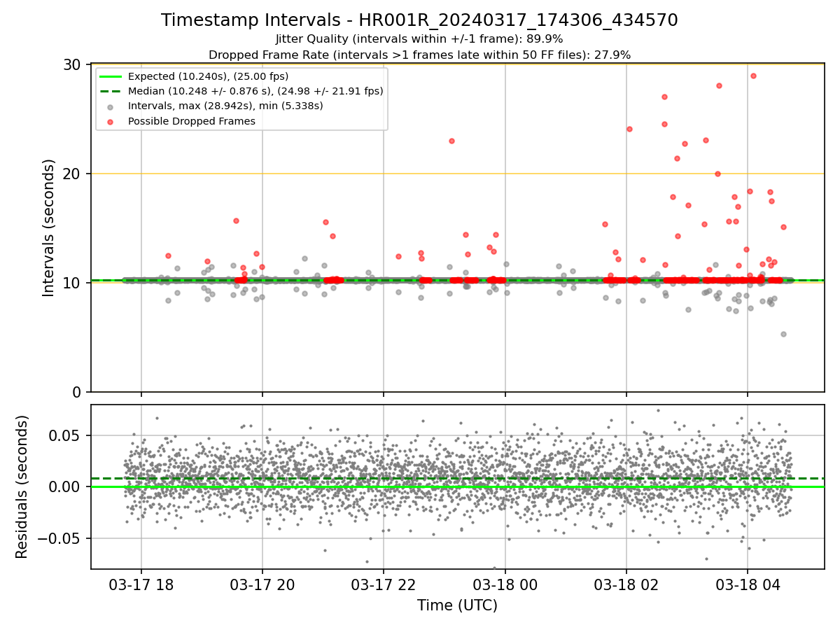Image resolution: width=840 pixels, height=630 pixels.
Task: Click x-axis tick label '03-18 00'
Action: click(x=505, y=584)
